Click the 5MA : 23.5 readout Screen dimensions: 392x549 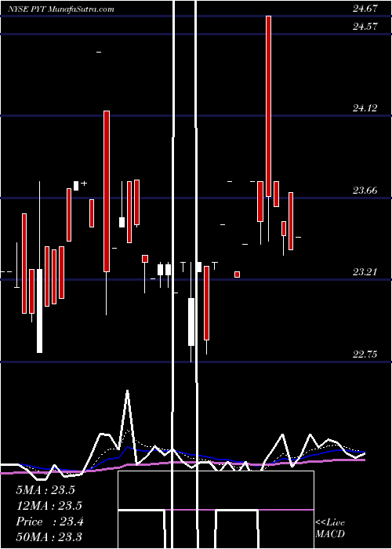click(x=45, y=490)
